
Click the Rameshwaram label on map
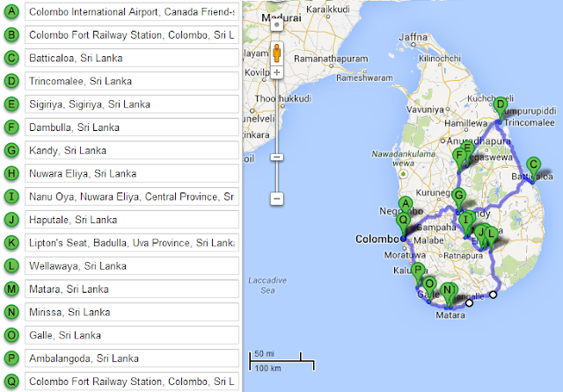(x=364, y=78)
